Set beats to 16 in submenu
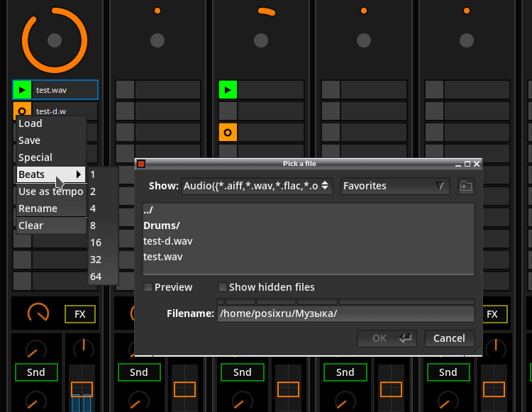The width and height of the screenshot is (532, 412). (x=103, y=243)
